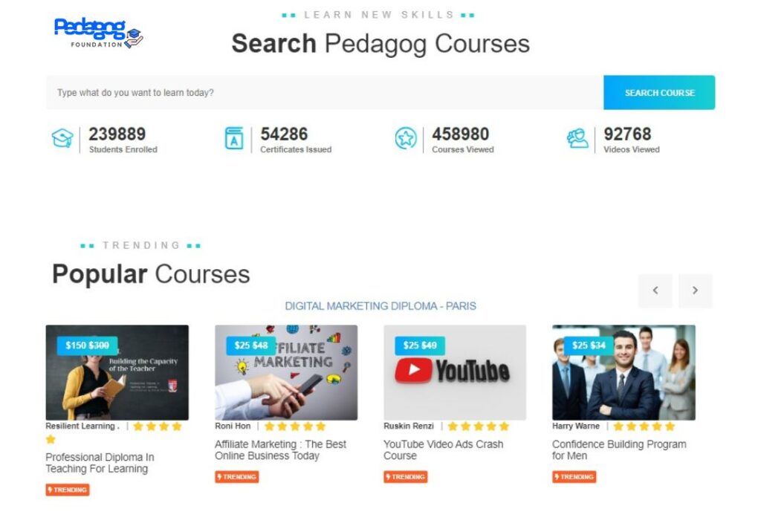Screen dimensions: 761x532
Task: Open Confidence Building Program for Men title
Action: (619, 450)
